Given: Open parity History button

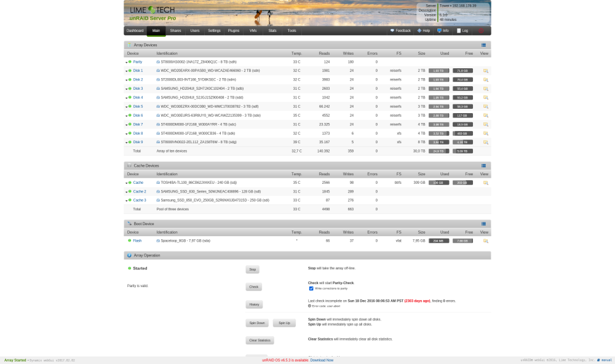Looking at the screenshot, I should 254,304.
